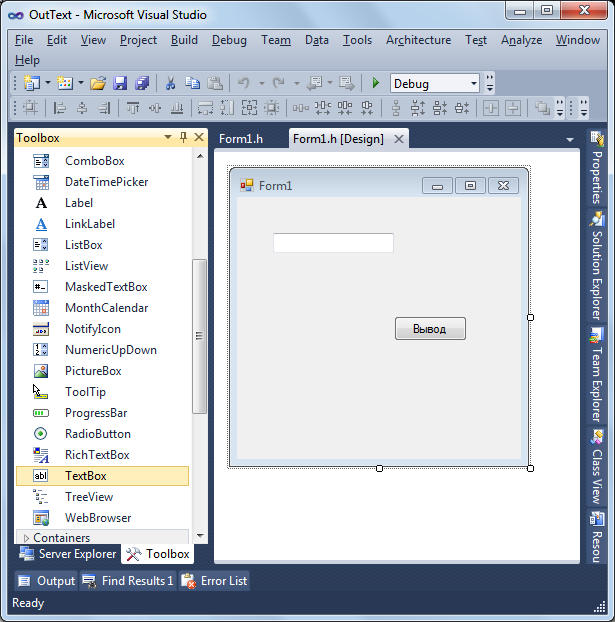Click the Align to Grid layout icon
Viewport: 615px width, 622px height.
pos(31,108)
